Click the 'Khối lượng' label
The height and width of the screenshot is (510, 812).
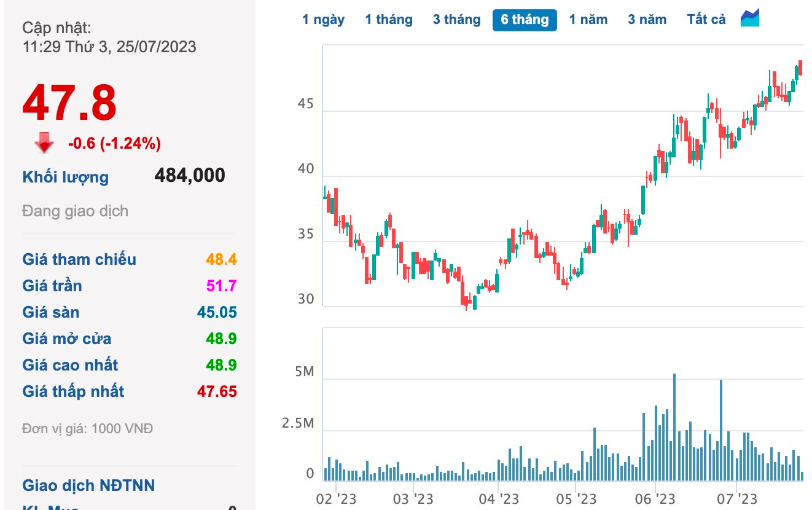click(65, 177)
